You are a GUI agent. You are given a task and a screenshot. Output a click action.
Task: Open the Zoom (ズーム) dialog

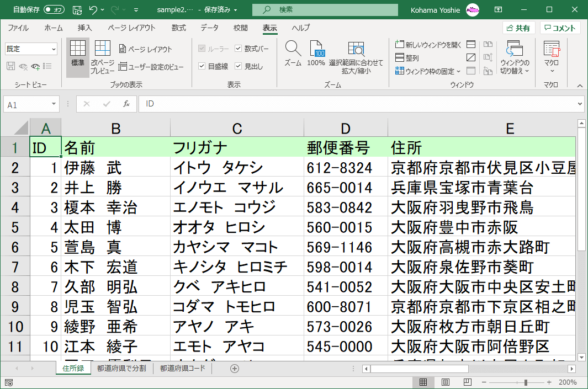[293, 54]
